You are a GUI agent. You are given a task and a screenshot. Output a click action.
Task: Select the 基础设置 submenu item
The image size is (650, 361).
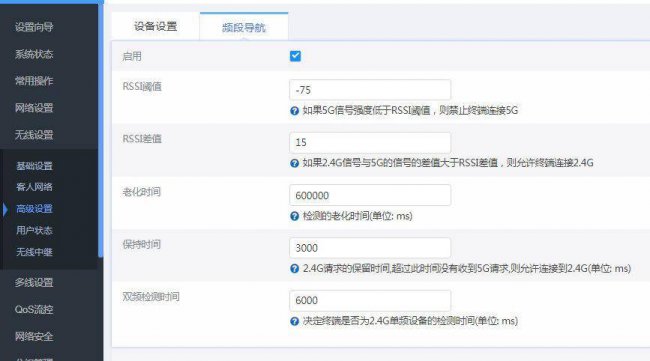click(34, 166)
